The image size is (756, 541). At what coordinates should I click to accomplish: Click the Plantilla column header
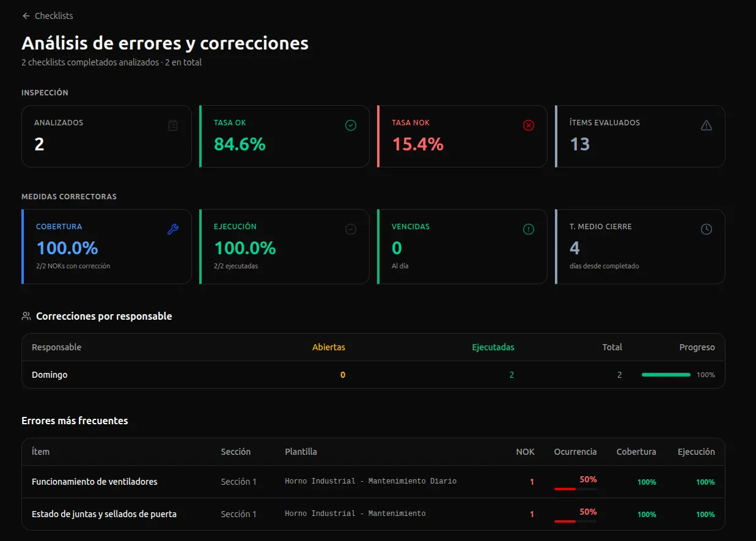[301, 452]
